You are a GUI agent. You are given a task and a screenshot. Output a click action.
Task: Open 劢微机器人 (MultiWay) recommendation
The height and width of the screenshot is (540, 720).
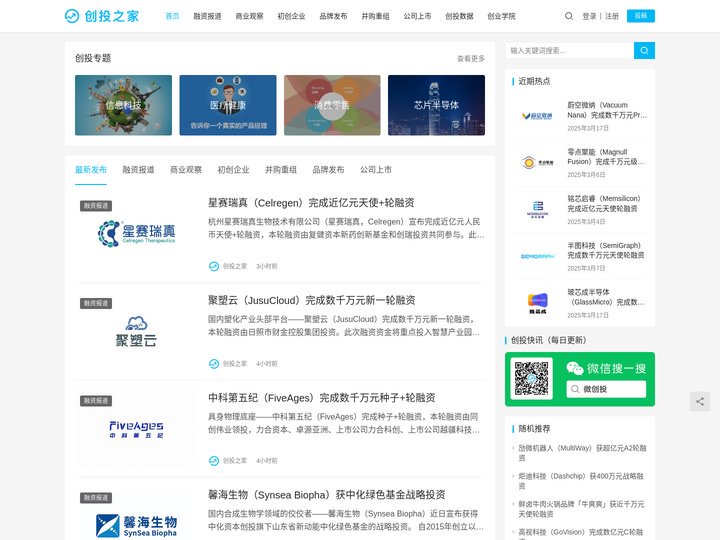pos(582,453)
